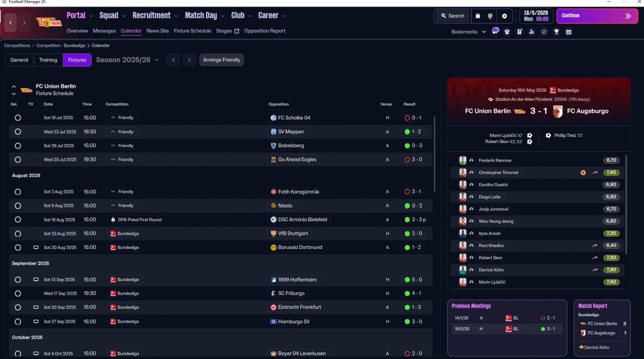Click the external link icon beside Stages
This screenshot has height=359, width=644.
pyautogui.click(x=236, y=31)
